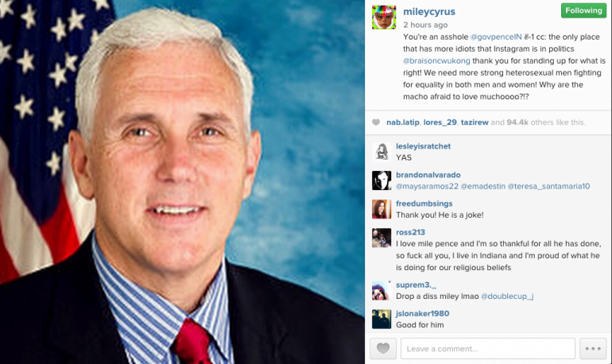The image size is (612, 364).
Task: Click the heart like button beside comment box
Action: [383, 348]
